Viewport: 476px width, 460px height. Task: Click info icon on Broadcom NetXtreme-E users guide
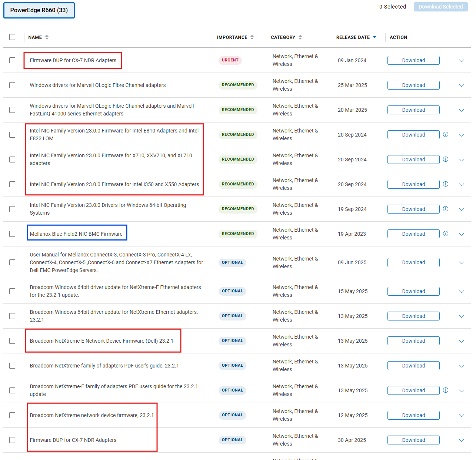tap(446, 390)
